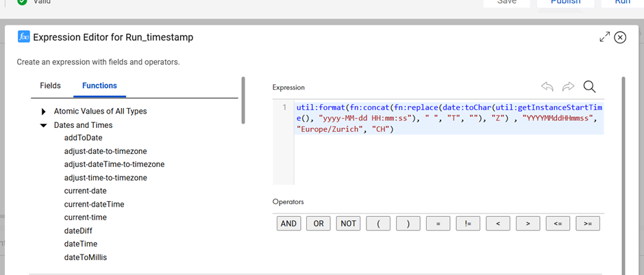Select the addToDate function
This screenshot has width=644, height=275.
84,137
